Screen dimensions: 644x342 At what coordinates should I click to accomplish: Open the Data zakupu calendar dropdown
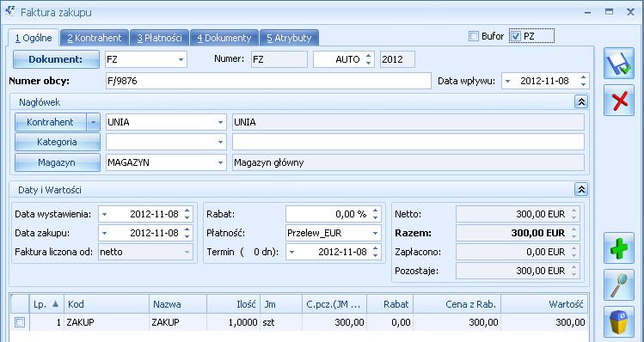pos(104,233)
